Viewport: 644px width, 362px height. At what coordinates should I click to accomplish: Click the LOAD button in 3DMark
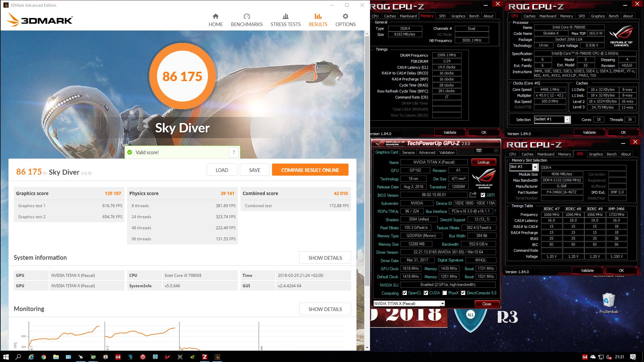coord(222,170)
